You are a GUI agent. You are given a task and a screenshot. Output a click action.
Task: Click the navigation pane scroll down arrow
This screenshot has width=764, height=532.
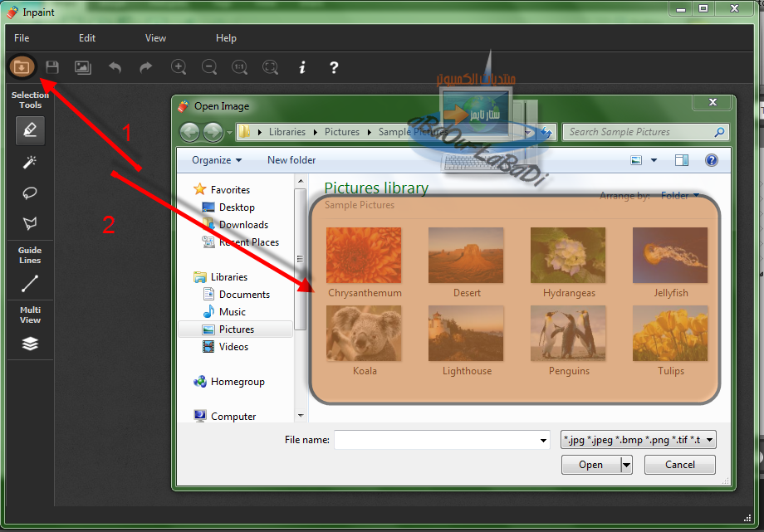[301, 416]
